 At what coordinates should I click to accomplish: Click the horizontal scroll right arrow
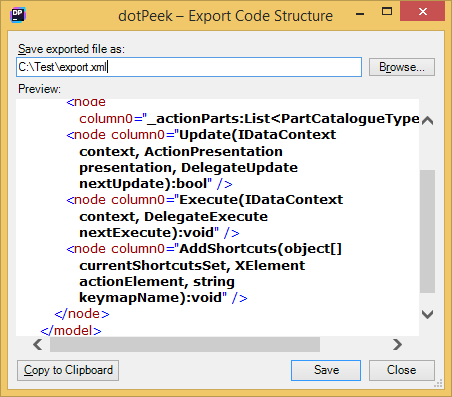point(397,344)
